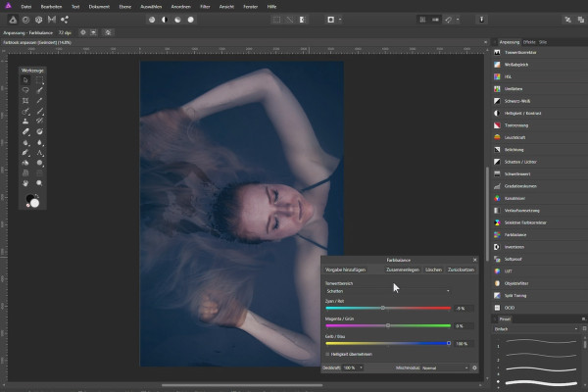Click the Zyan / Rot slider handle

(x=383, y=308)
